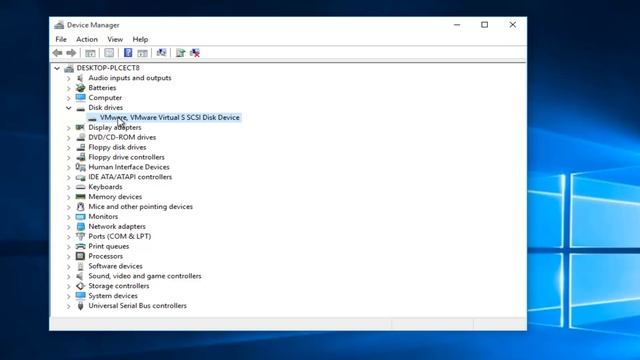Expand the IDE ATA/ATAPI controllers chevron

coord(69,177)
